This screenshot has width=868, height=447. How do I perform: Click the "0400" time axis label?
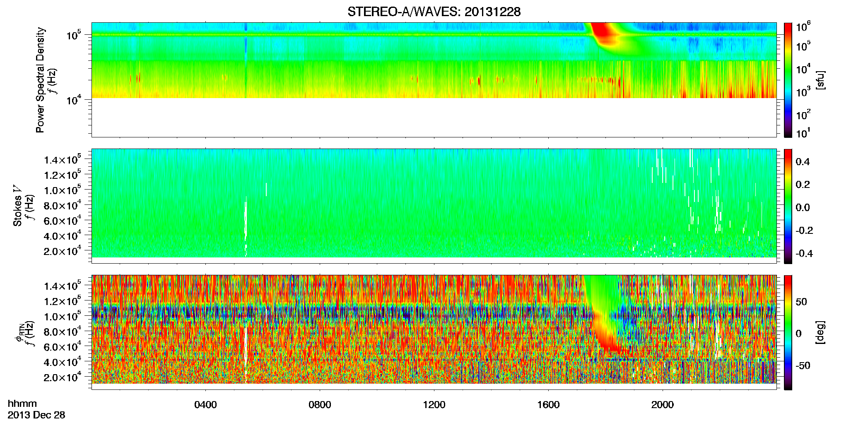pyautogui.click(x=205, y=405)
